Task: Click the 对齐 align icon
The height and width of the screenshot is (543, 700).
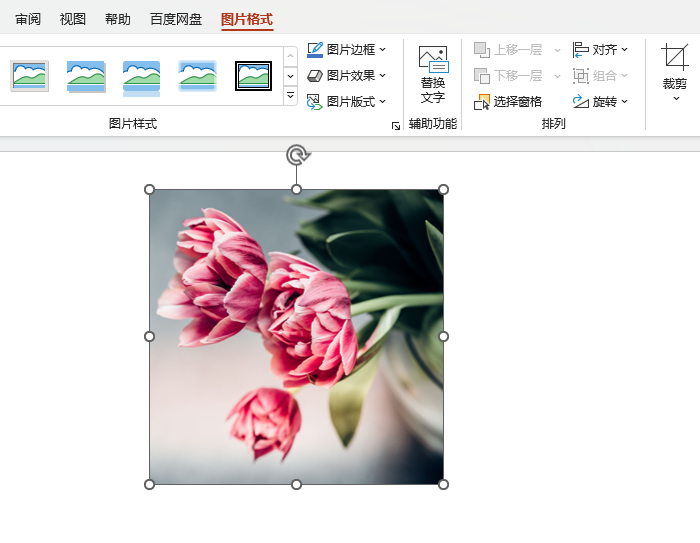Action: click(x=580, y=50)
